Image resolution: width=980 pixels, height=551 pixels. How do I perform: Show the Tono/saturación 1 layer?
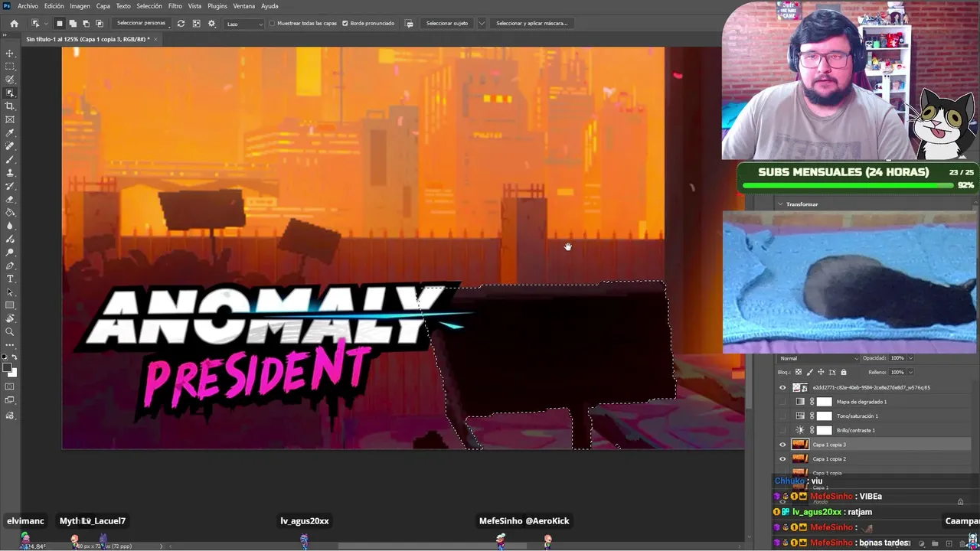click(x=782, y=416)
